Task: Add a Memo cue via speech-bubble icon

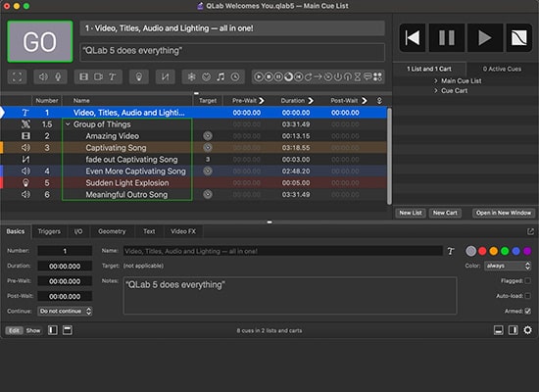Action: coord(367,76)
